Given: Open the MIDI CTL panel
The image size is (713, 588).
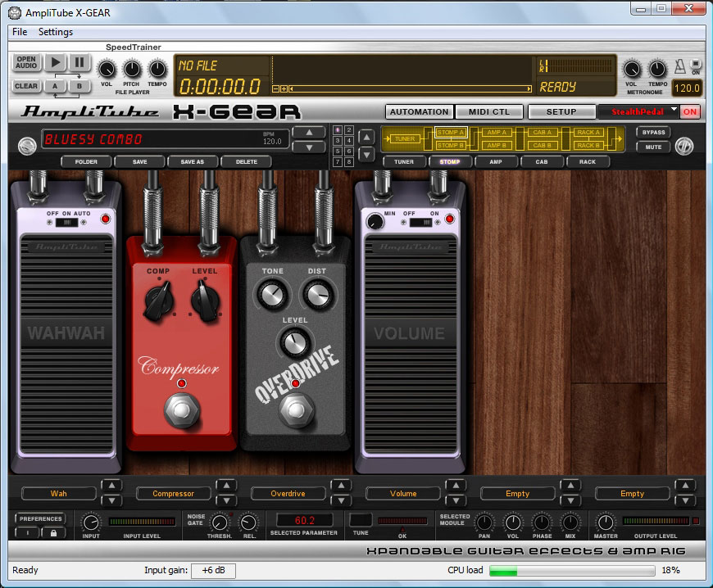Looking at the screenshot, I should click(489, 111).
